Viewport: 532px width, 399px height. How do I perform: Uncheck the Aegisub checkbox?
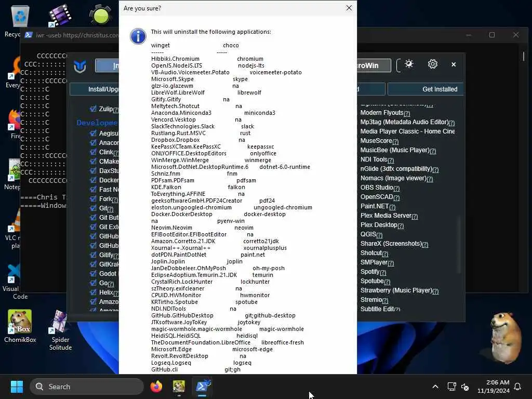pos(94,133)
